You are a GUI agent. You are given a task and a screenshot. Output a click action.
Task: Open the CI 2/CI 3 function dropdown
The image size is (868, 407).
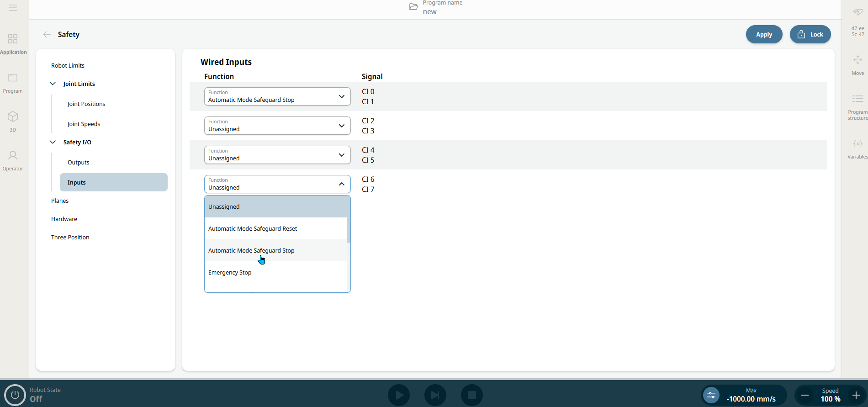pyautogui.click(x=277, y=126)
